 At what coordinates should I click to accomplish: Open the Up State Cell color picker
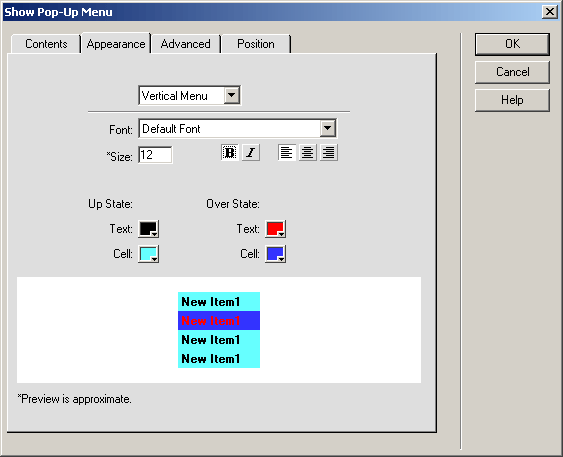149,254
